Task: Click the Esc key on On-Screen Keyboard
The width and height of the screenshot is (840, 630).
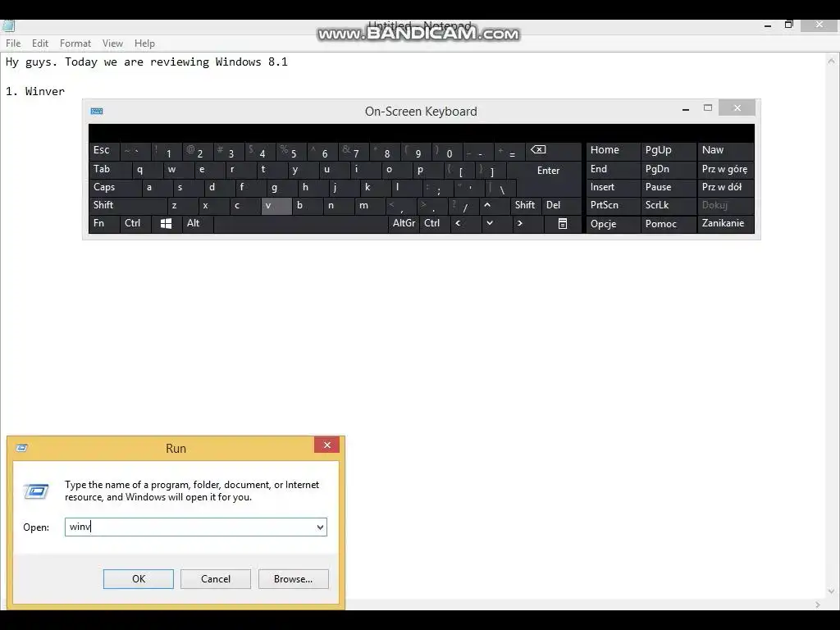Action: (104, 151)
